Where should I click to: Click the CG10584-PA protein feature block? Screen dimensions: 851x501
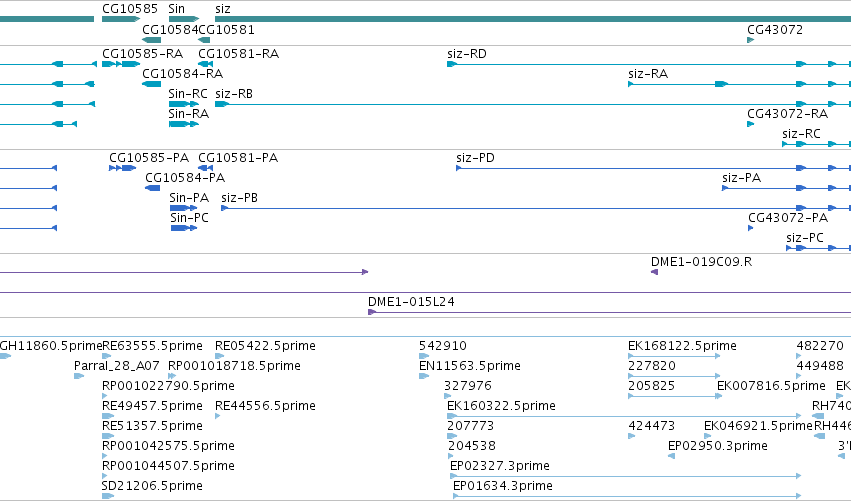coord(153,188)
